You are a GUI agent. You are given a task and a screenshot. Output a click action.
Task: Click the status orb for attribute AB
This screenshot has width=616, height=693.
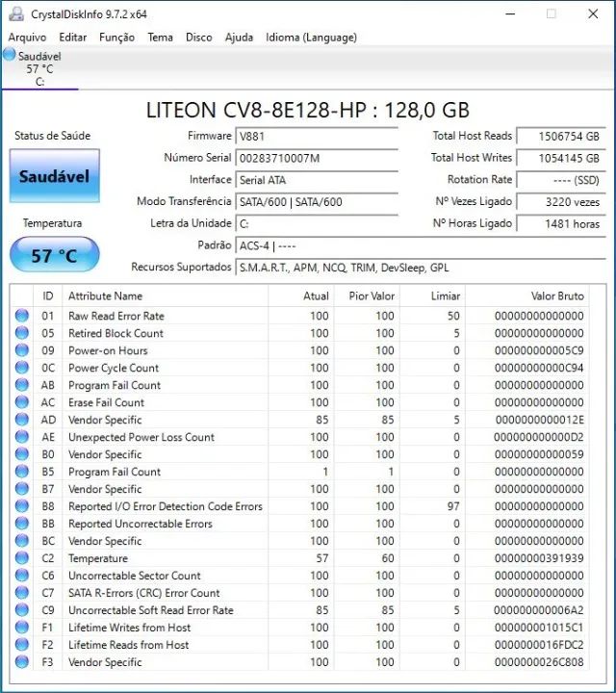[21, 384]
